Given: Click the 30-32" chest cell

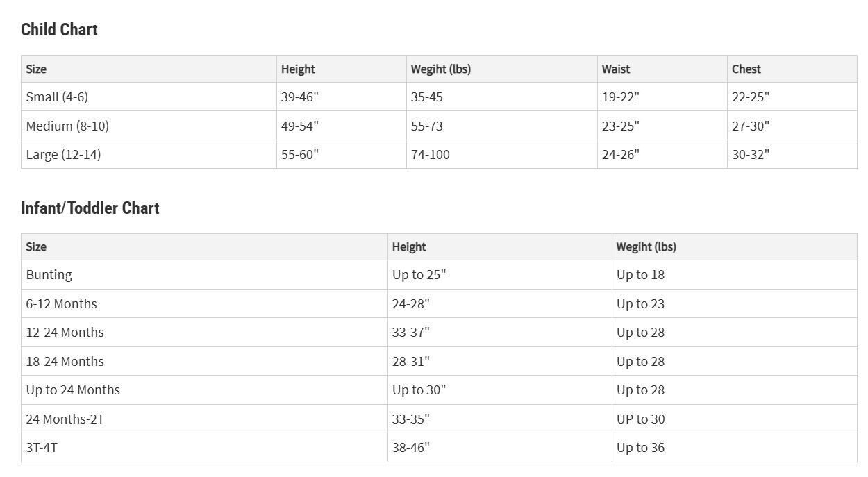Looking at the screenshot, I should point(792,154).
